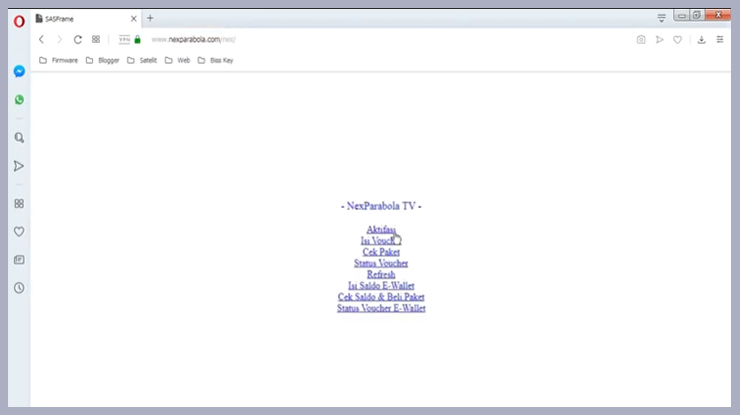Open the Blogger bookmarks folder

click(102, 60)
